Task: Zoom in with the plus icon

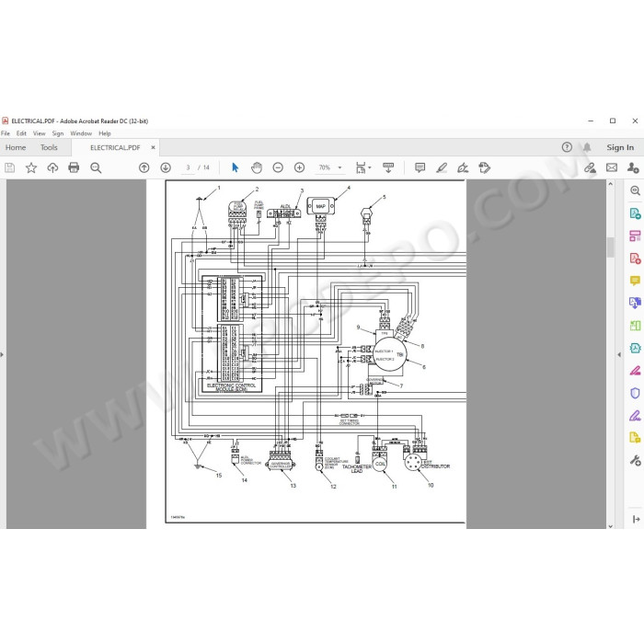Action: click(299, 167)
